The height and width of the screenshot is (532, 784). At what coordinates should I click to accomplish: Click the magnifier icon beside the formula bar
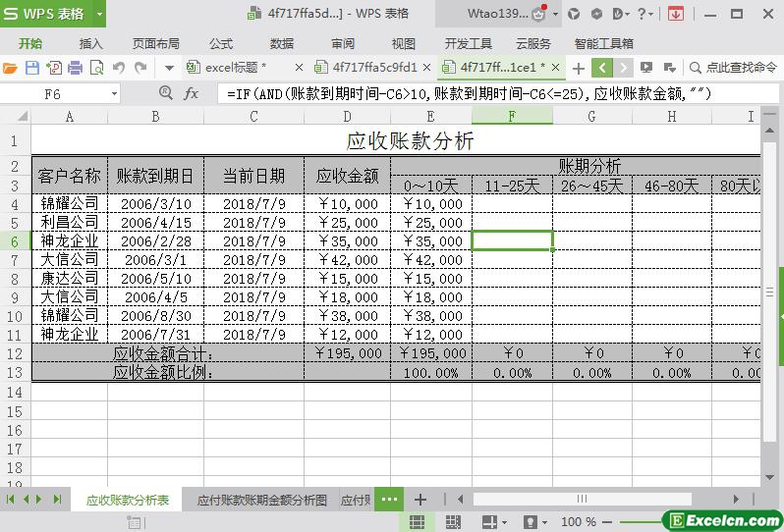[165, 93]
